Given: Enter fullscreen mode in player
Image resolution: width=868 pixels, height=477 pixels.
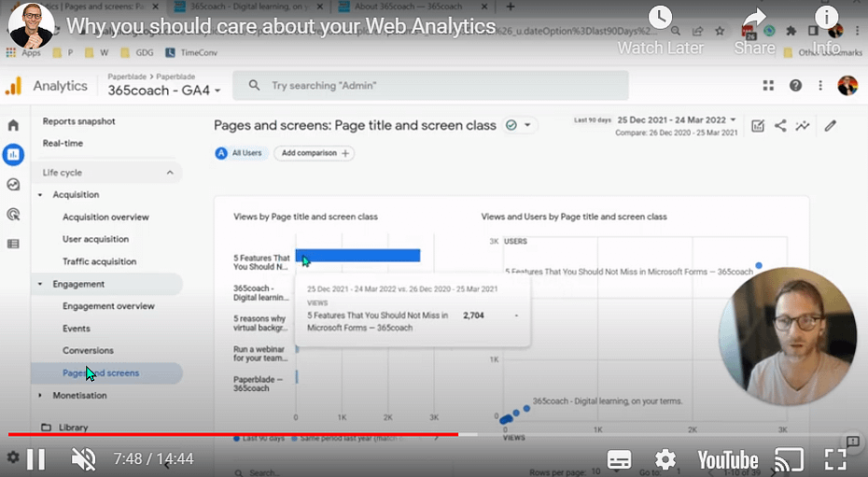Looking at the screenshot, I should (835, 459).
